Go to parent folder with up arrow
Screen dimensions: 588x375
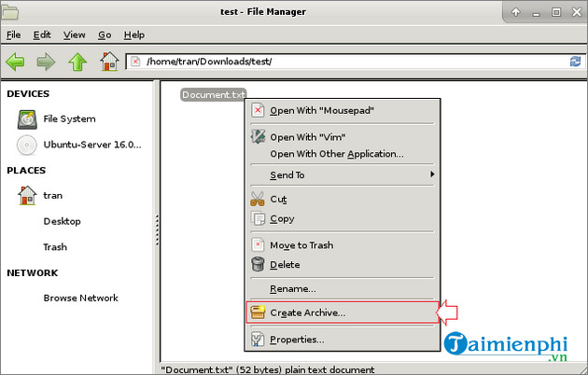tap(77, 62)
